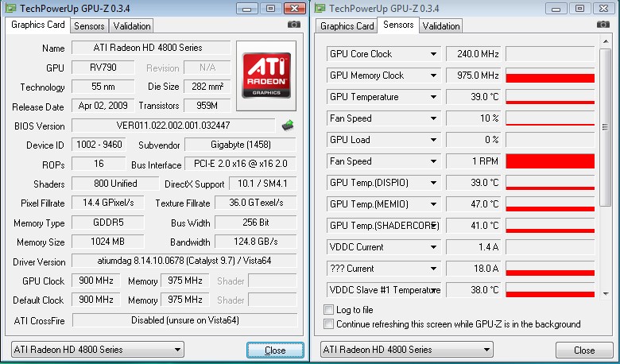Screen dimensions: 620x364
Task: Click the Fan Speed RPM graph bar
Action: tap(550, 161)
